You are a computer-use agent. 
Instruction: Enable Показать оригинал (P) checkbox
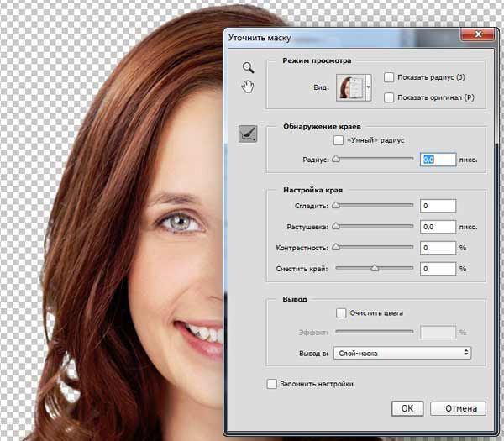[x=389, y=97]
